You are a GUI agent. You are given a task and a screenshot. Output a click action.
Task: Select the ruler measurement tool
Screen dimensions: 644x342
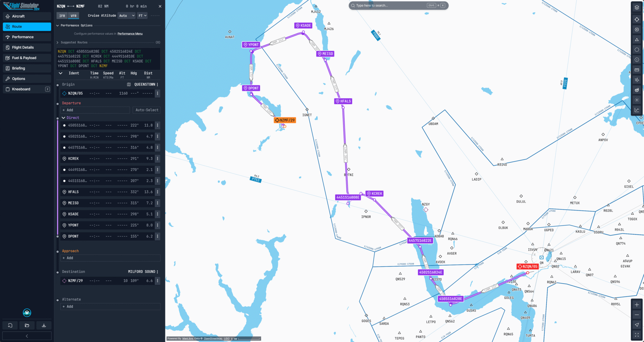point(637,69)
